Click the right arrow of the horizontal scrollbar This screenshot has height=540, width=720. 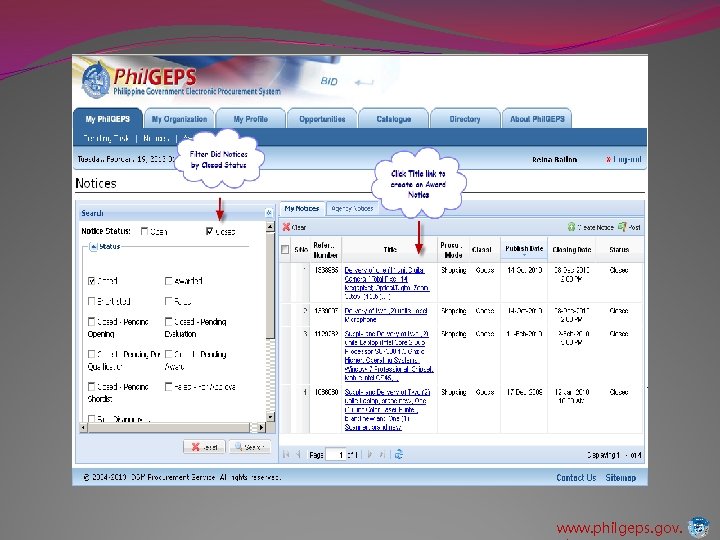261,428
